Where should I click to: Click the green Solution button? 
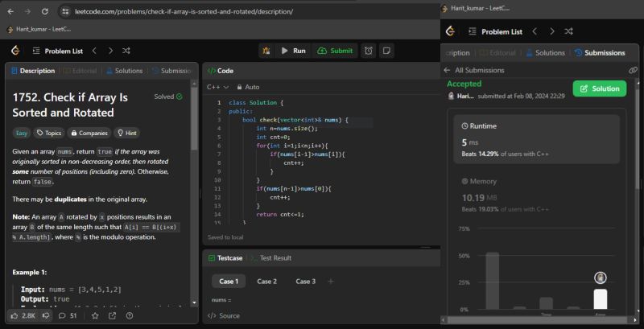(599, 88)
